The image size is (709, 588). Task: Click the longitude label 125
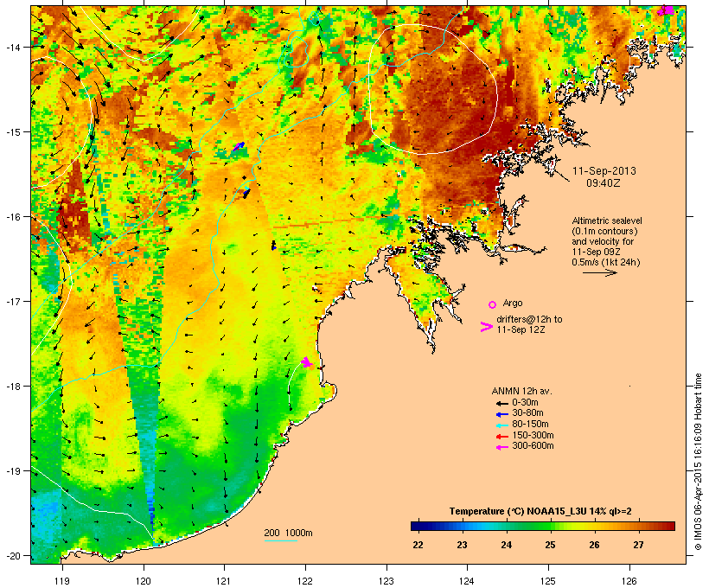tap(548, 581)
